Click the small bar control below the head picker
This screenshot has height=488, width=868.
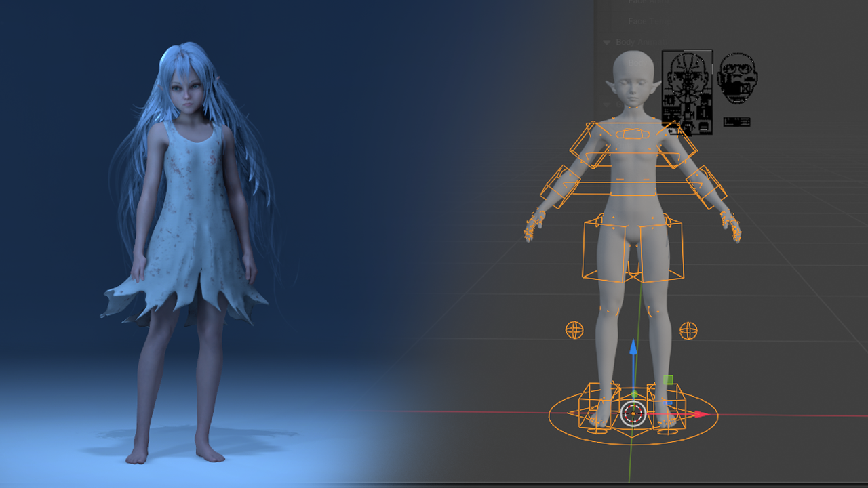[x=736, y=122]
